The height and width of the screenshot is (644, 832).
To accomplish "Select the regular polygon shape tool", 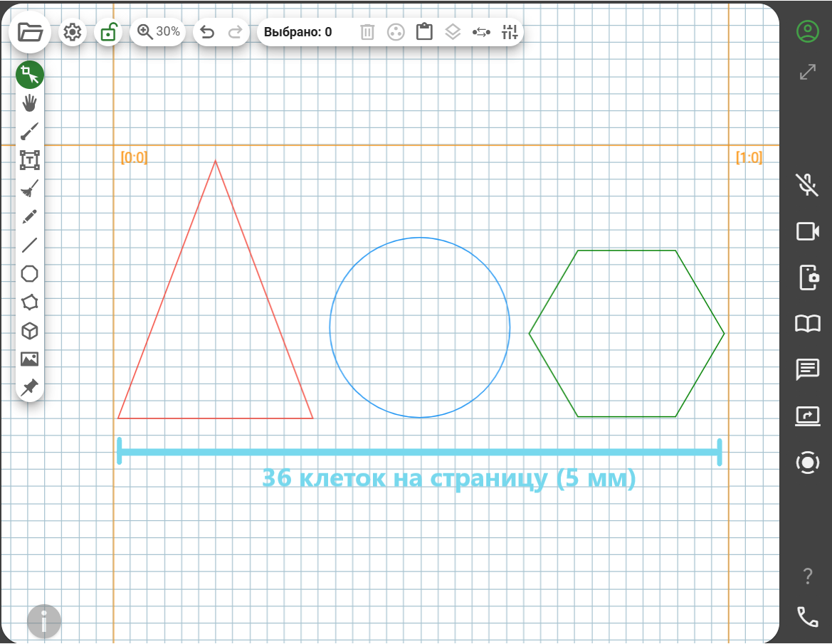I will coord(30,274).
